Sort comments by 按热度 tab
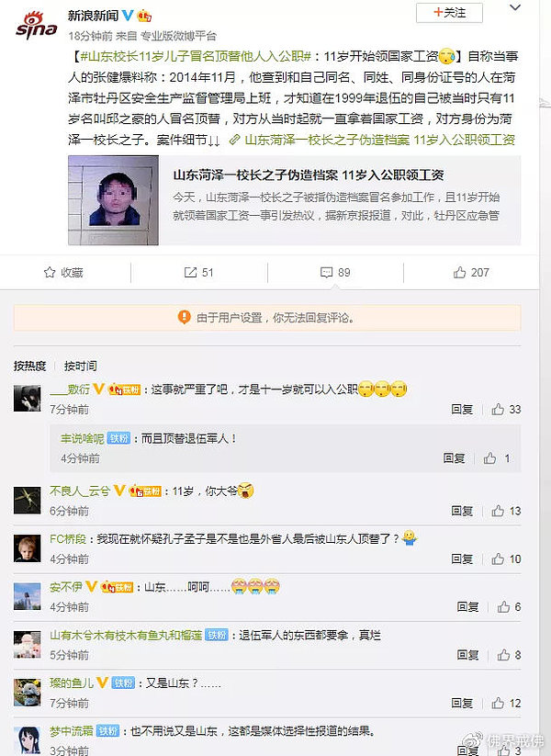The image size is (551, 756). pyautogui.click(x=30, y=366)
